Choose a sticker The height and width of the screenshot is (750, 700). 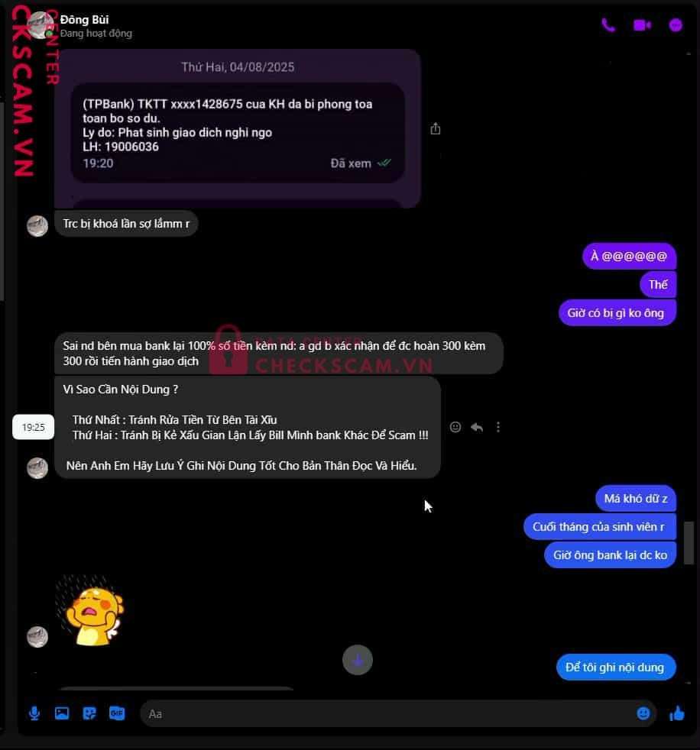click(89, 713)
